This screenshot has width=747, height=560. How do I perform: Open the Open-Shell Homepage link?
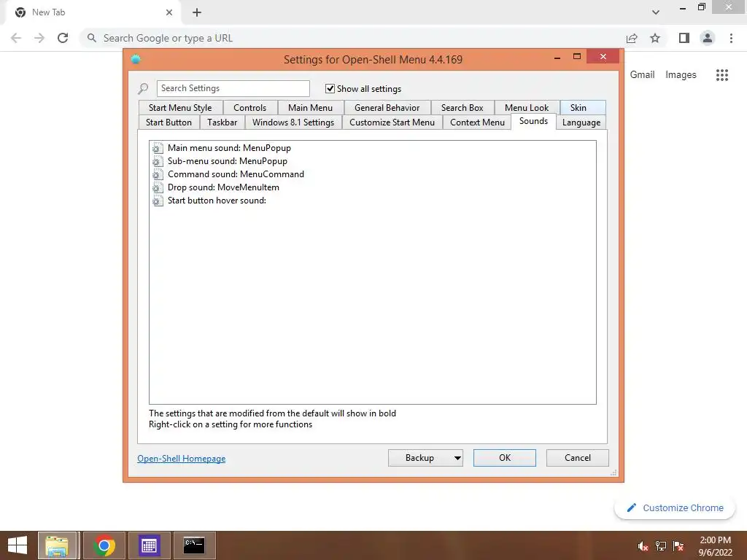pos(182,459)
